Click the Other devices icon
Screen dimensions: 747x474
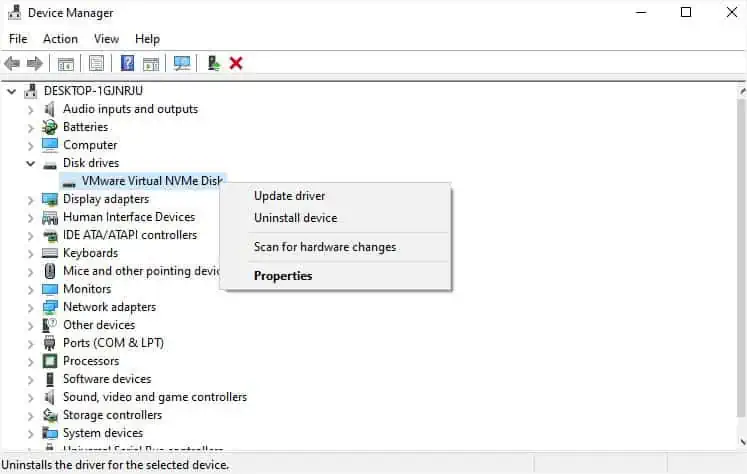[50, 325]
